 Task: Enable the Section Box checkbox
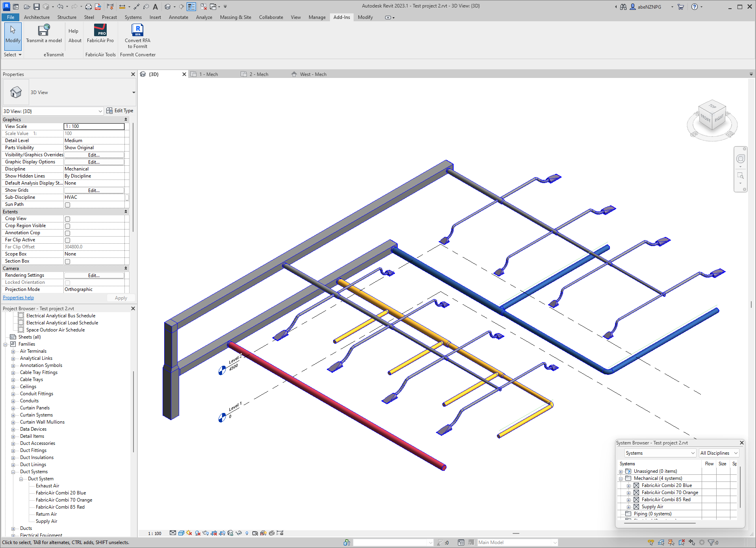67,261
